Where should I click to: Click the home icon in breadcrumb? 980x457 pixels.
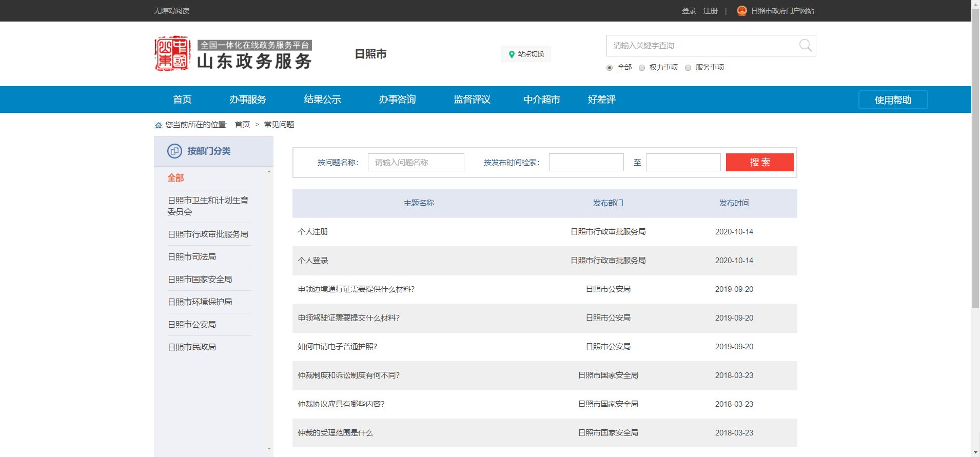(x=159, y=125)
